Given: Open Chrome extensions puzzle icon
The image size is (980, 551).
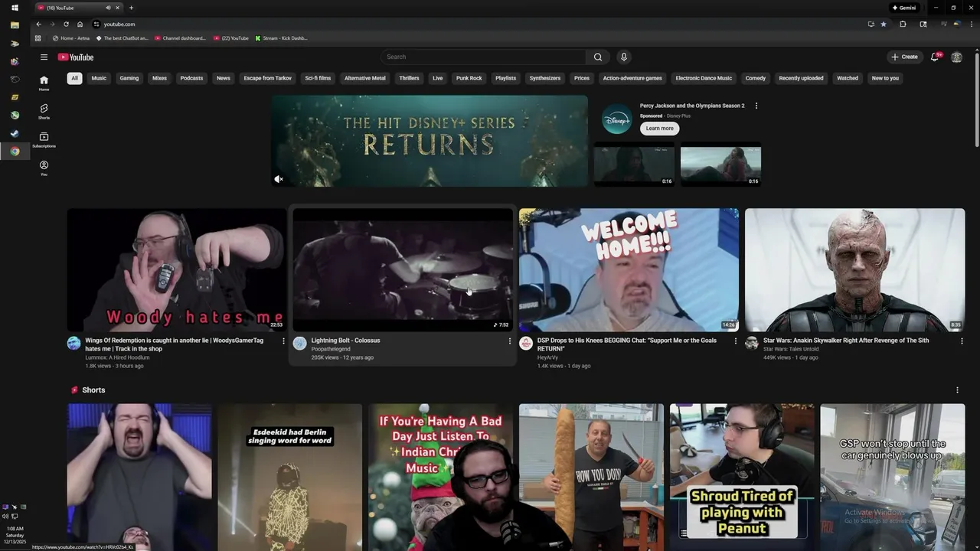Looking at the screenshot, I should pyautogui.click(x=903, y=24).
